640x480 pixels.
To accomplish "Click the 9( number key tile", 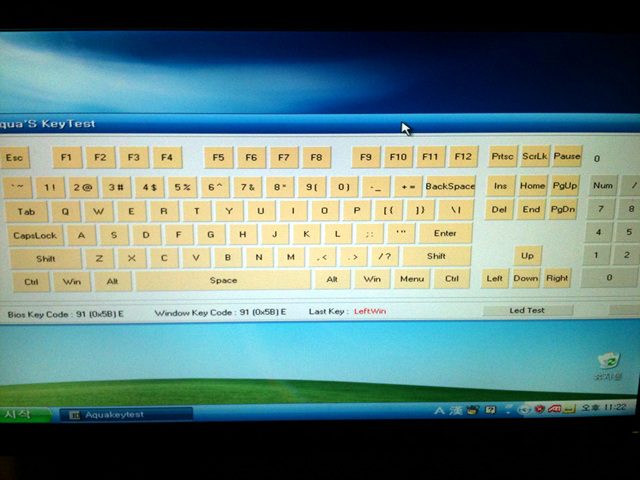I will pos(312,187).
